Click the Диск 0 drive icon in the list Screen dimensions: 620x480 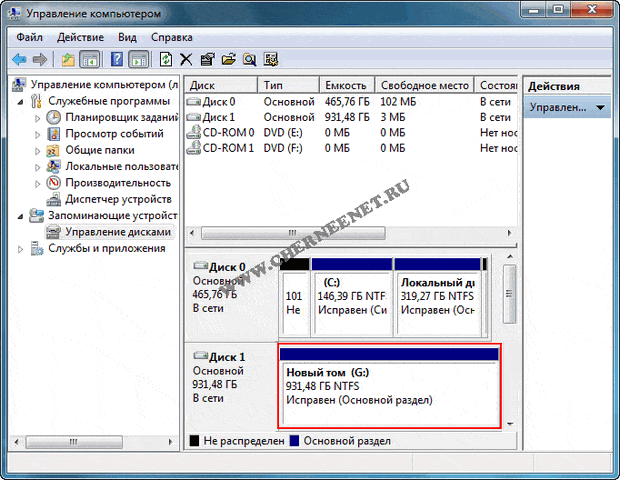click(x=194, y=102)
